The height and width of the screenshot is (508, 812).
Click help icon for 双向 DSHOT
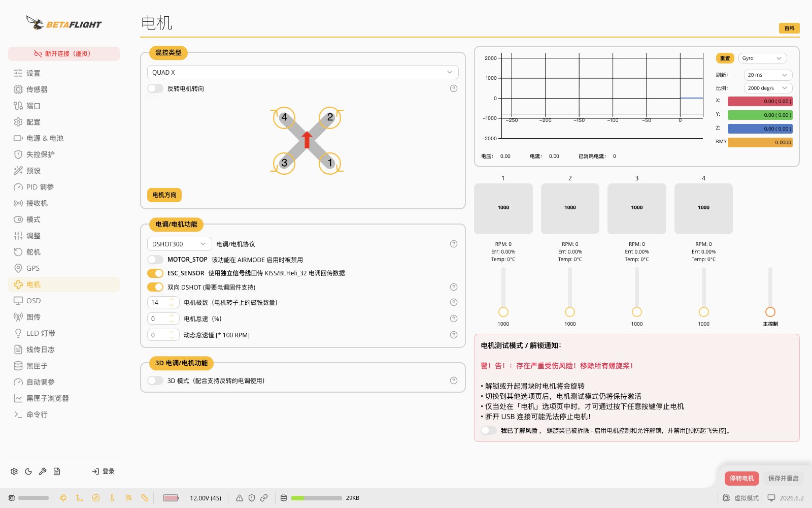click(x=454, y=287)
